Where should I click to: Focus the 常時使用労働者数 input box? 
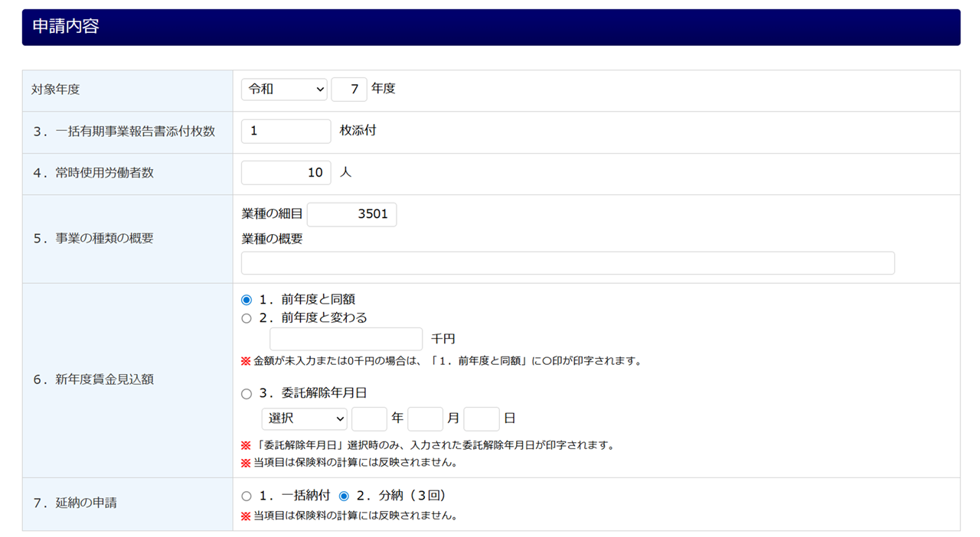pos(286,173)
